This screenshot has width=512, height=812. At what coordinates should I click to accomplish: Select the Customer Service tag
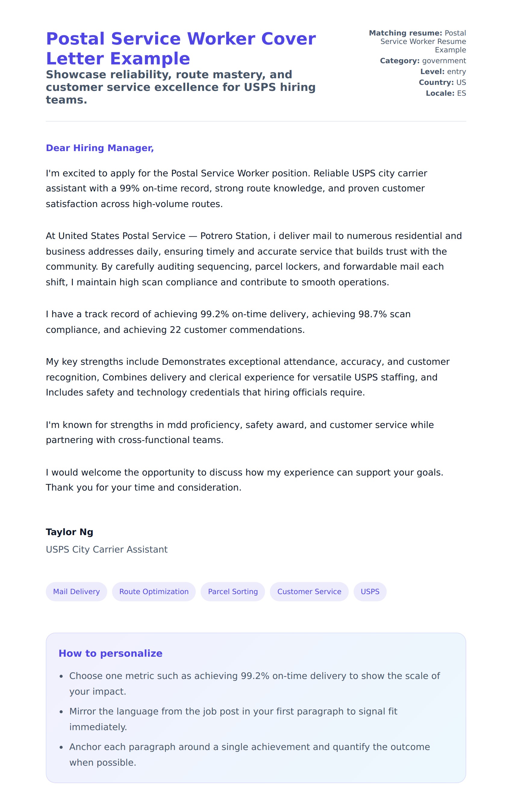[x=309, y=591]
